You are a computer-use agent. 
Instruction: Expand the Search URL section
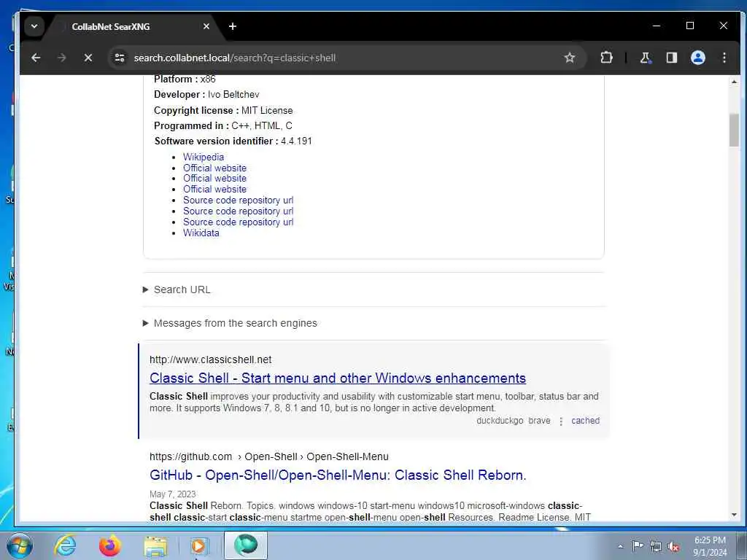177,289
